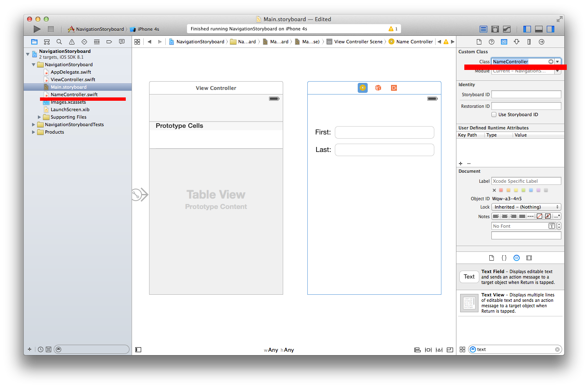Open related items grid menu
This screenshot has height=388, width=588.
(x=137, y=42)
